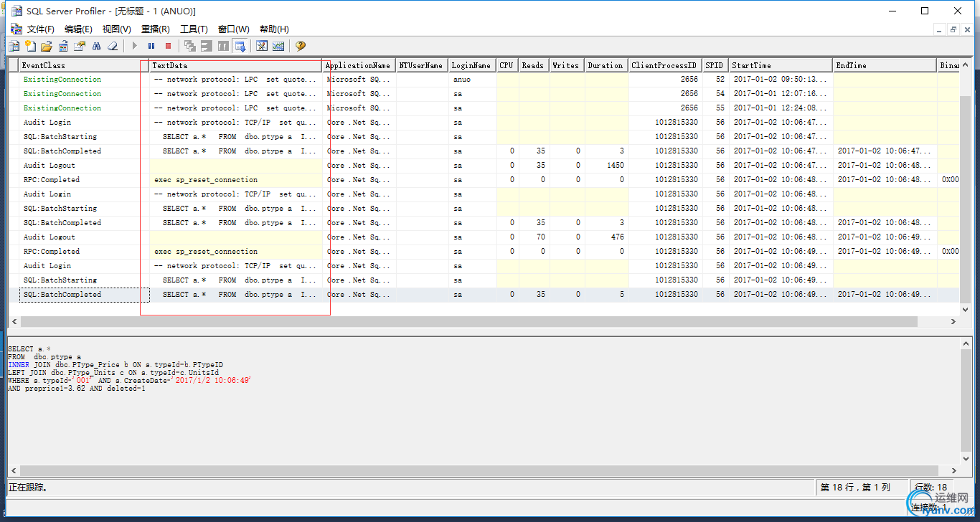The image size is (980, 522).
Task: Click the 'WHERE a.typeId' SQL line
Action: (130, 381)
